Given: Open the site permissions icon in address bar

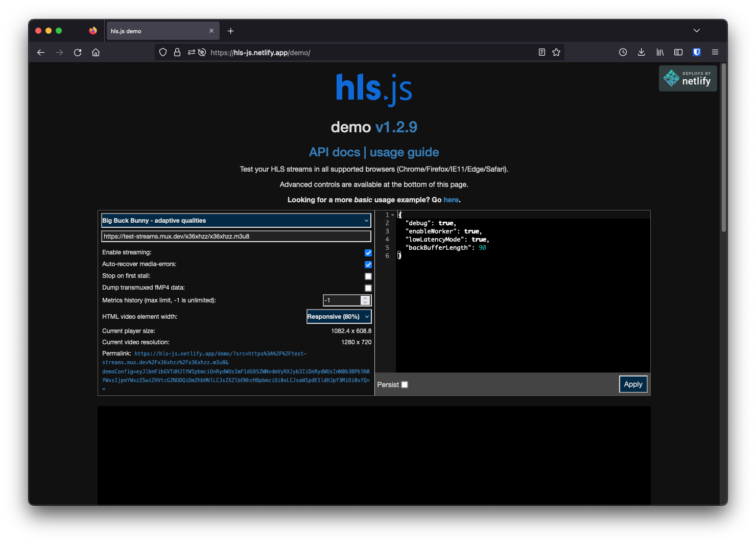Looking at the screenshot, I should [191, 52].
